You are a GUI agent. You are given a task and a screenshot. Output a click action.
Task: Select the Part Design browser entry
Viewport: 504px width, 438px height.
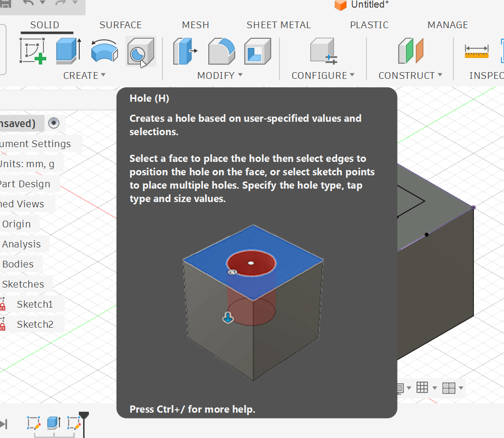25,184
